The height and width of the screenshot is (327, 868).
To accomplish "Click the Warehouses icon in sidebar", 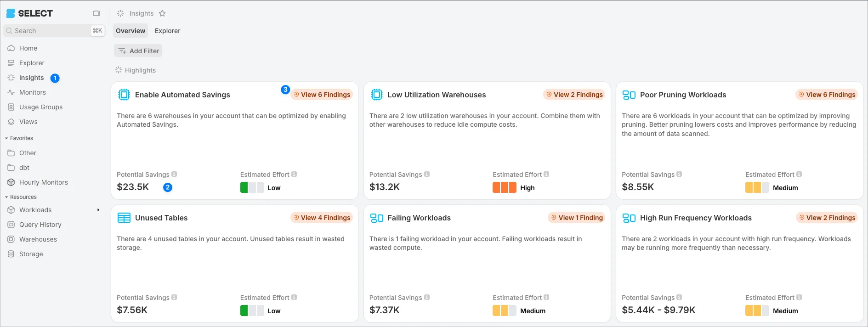I will point(11,239).
